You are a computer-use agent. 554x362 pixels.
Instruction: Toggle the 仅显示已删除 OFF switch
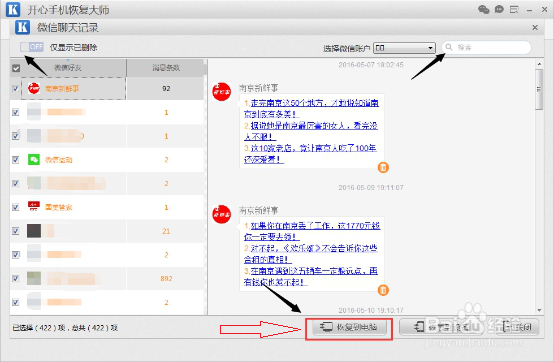tap(32, 47)
